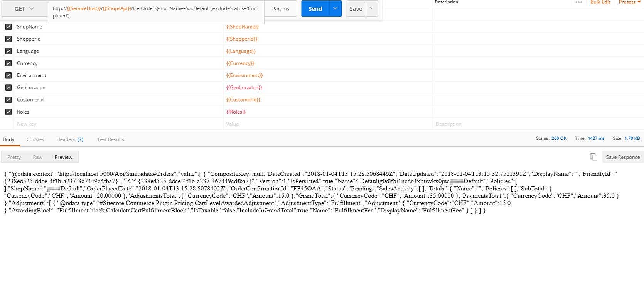Send the request
644x287 pixels.
(x=315, y=9)
